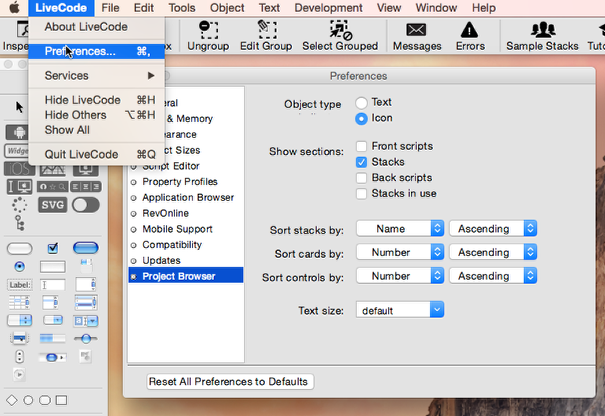Select Application Browser preference category

pyautogui.click(x=186, y=198)
